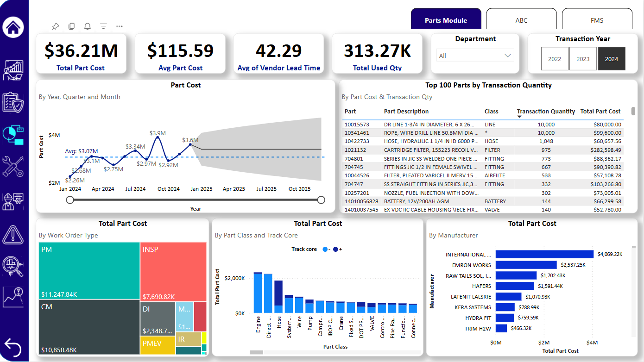Viewport: 644px width, 362px height.
Task: Open the warning alerts sidebar icon
Action: [x=13, y=235]
